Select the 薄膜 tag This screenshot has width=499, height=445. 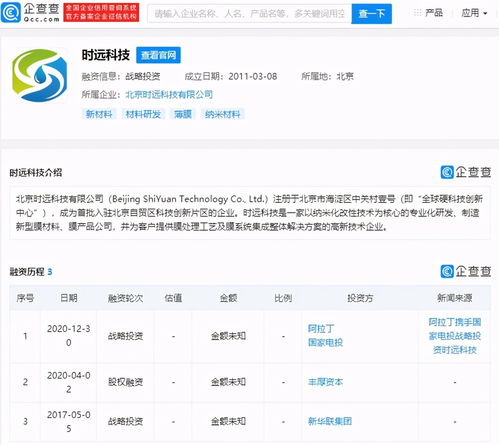click(183, 114)
